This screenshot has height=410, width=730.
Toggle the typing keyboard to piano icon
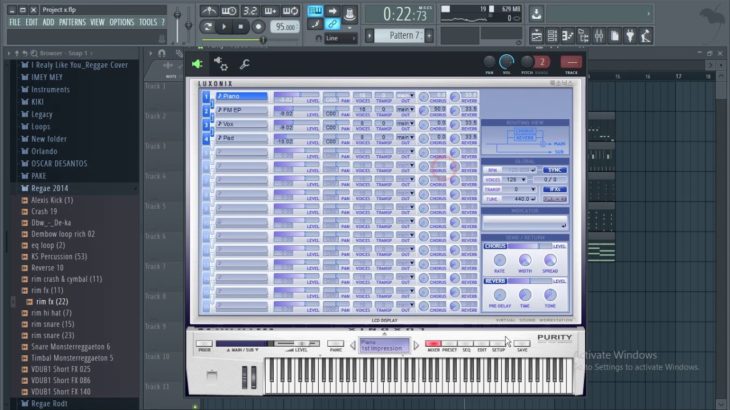pos(315,11)
